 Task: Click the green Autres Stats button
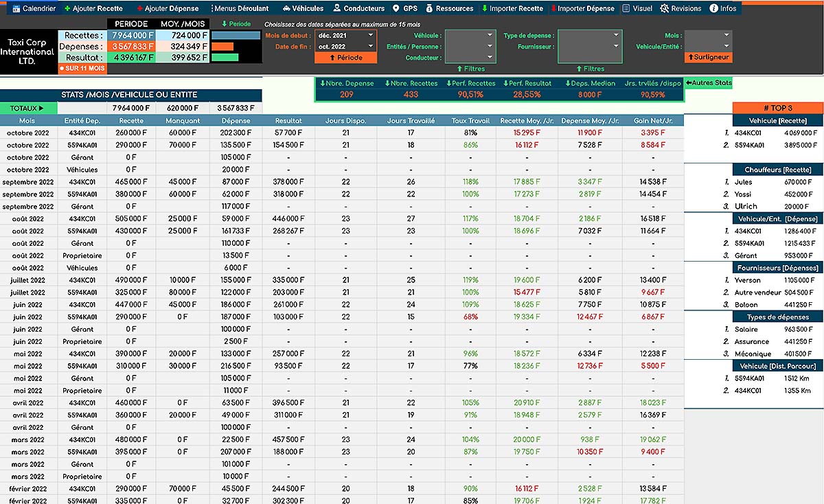(708, 82)
